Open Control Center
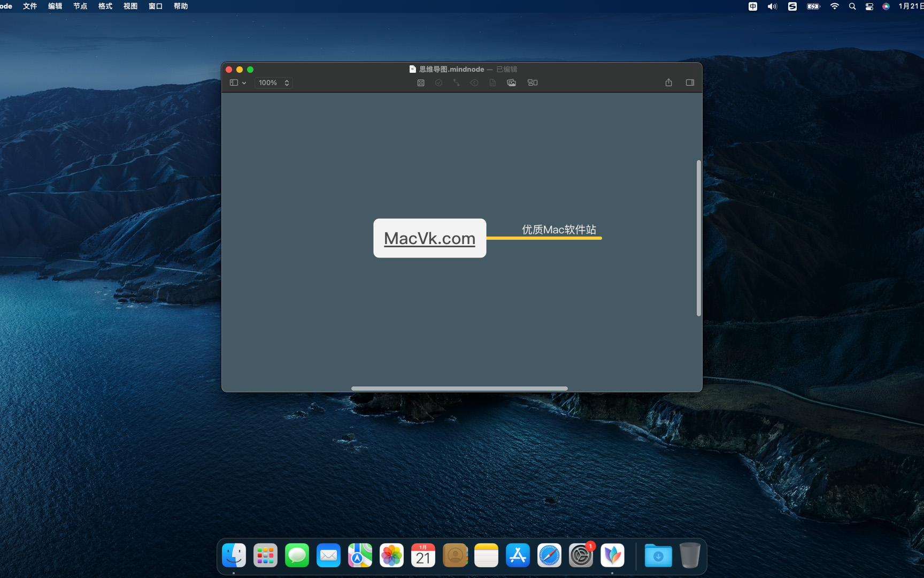 (x=869, y=6)
